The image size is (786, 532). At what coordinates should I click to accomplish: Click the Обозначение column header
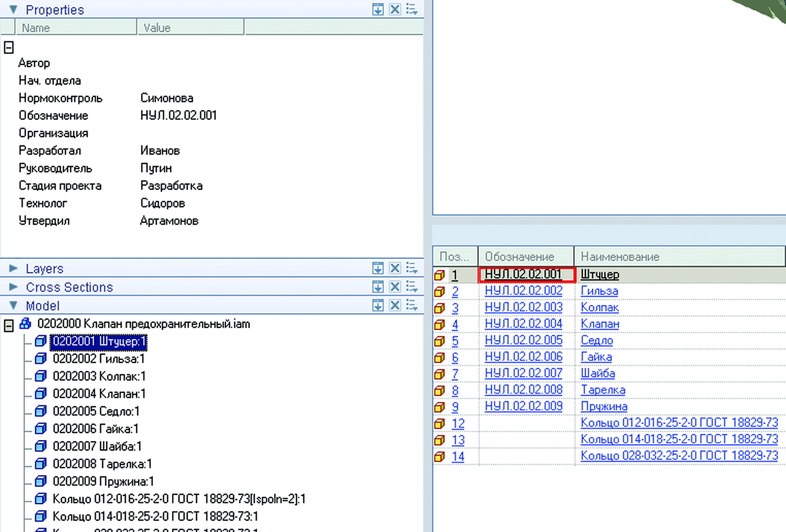click(526, 256)
